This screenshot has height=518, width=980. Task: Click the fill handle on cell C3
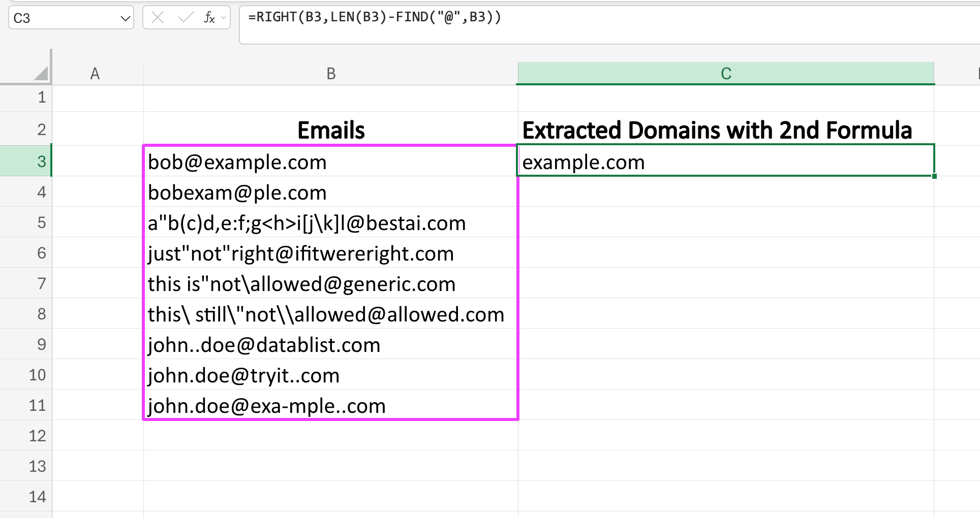point(934,176)
